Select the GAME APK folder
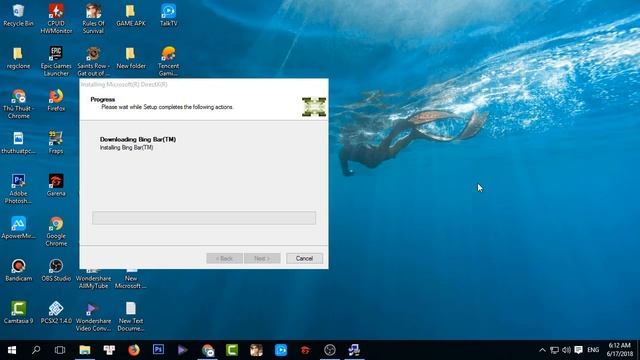Viewport: 640px width, 360px height. pyautogui.click(x=131, y=16)
